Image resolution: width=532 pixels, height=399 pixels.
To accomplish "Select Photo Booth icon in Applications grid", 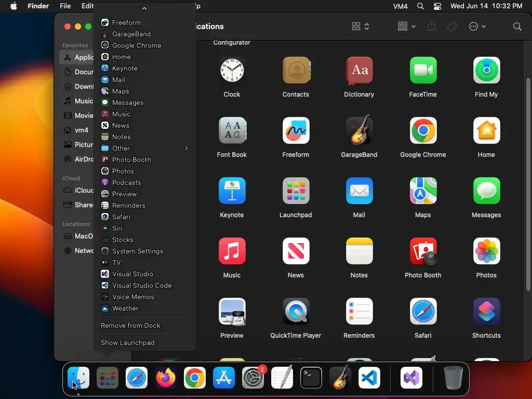I will [423, 251].
